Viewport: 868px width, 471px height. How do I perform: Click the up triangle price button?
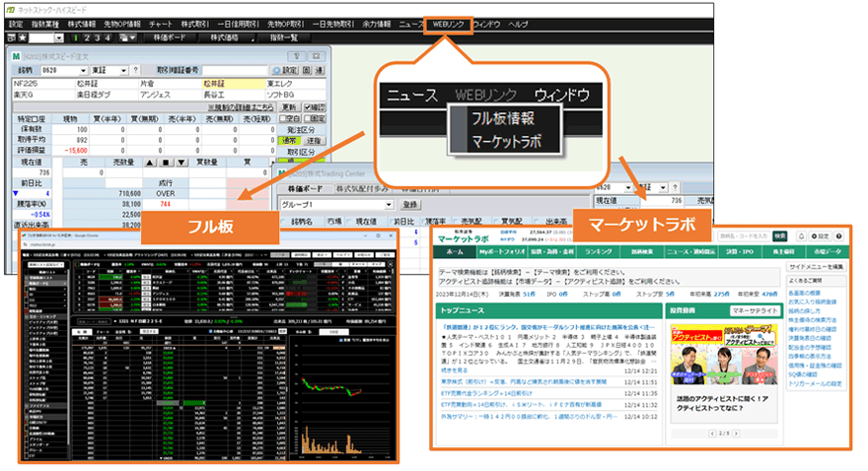point(150,163)
